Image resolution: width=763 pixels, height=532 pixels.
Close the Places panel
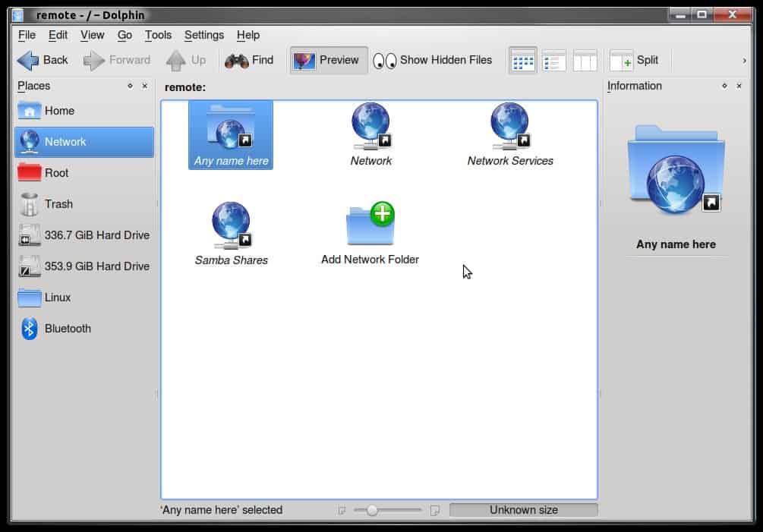144,86
